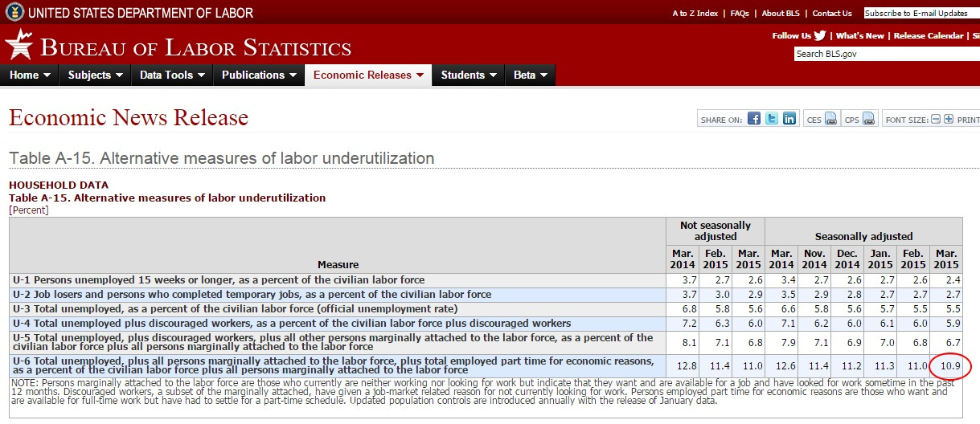Share this page on Facebook
The width and height of the screenshot is (980, 424).
click(x=754, y=119)
